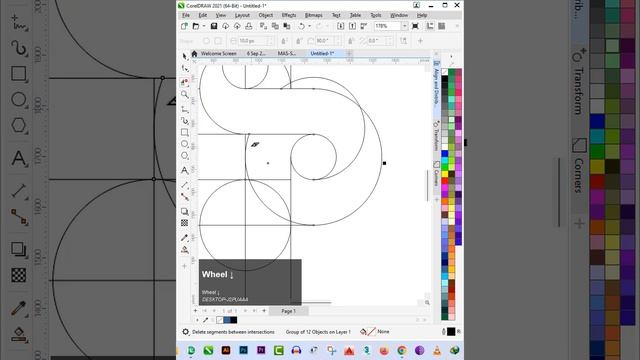Screen dimensions: 640x360
Task: Switch to the MAS-S... document tab
Action: click(x=287, y=53)
